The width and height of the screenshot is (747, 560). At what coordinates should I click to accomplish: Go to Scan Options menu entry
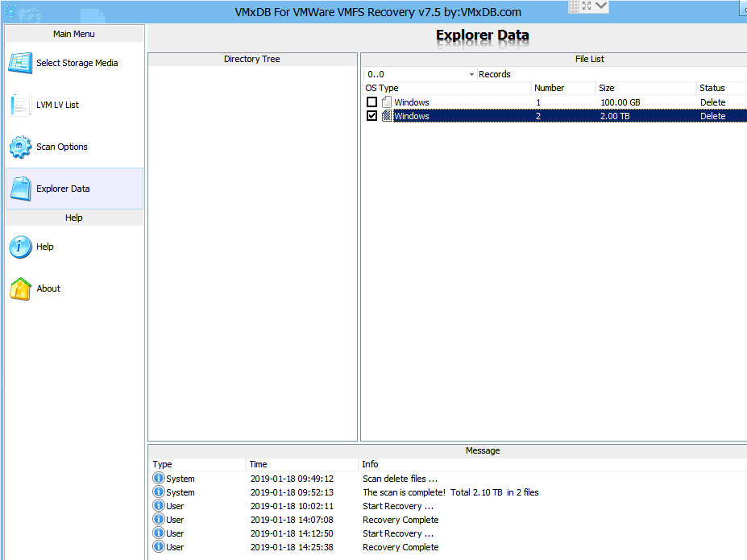[x=74, y=147]
